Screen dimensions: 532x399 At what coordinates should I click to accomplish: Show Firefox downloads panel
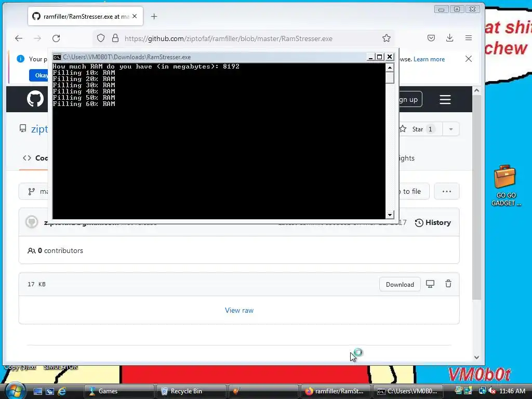449,38
